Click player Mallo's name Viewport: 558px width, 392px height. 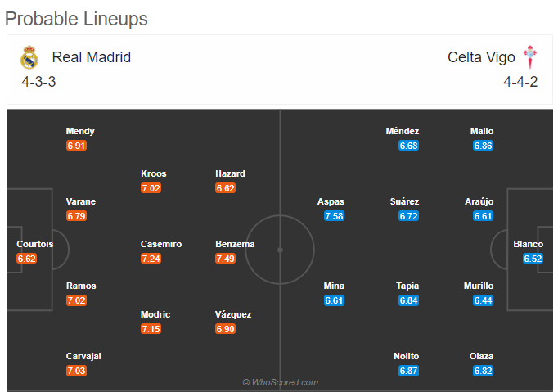[482, 132]
